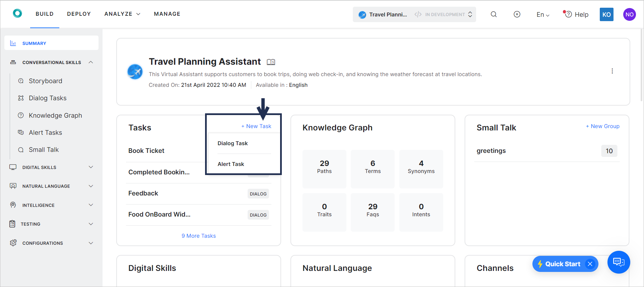644x287 pixels.
Task: Open Help with question mark icon
Action: pos(576,14)
